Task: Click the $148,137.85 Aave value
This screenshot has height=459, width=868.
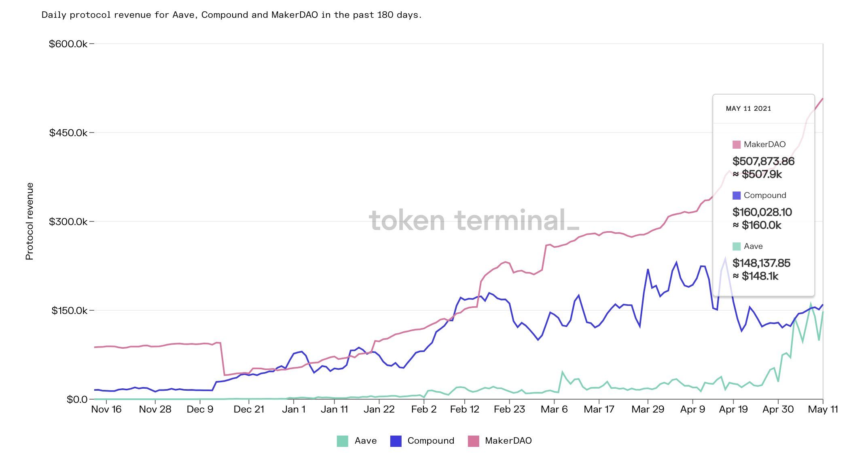Action: tap(761, 263)
